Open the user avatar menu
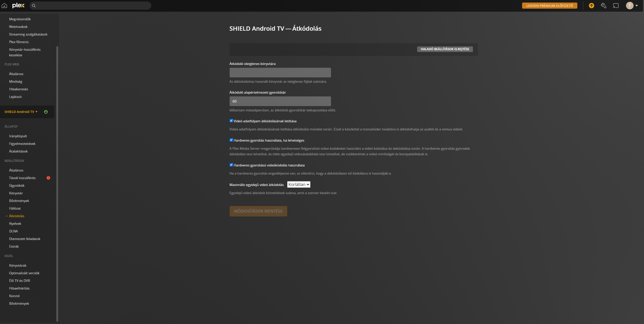This screenshot has width=644, height=324. (x=630, y=6)
